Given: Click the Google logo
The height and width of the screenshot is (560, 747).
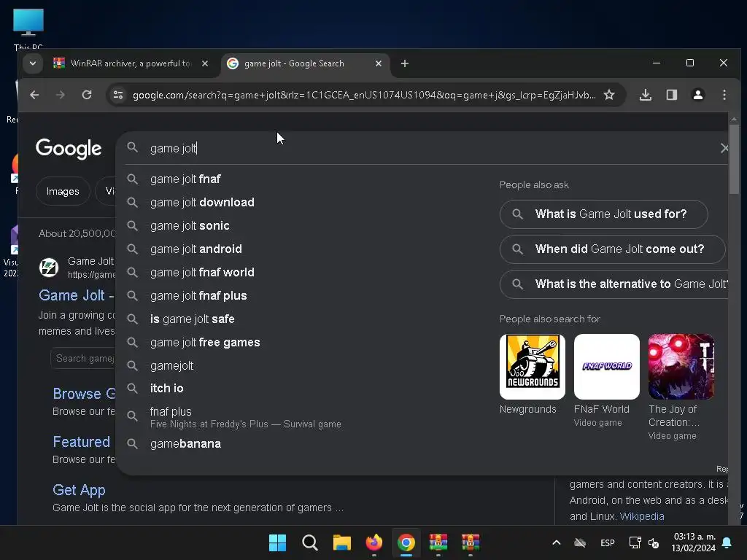Looking at the screenshot, I should click(x=69, y=149).
